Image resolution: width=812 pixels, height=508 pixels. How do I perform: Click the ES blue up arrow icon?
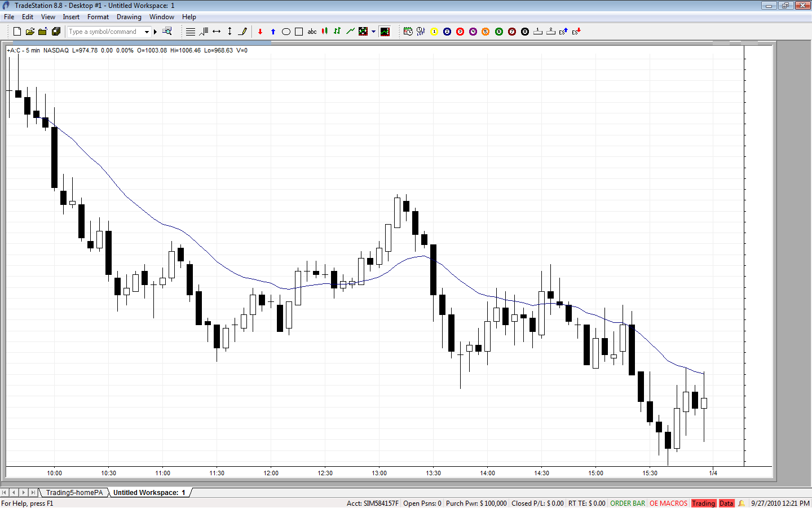(x=563, y=32)
